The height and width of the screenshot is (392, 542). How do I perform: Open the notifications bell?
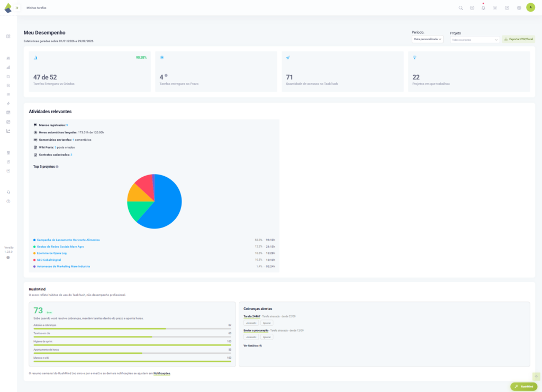[483, 7]
